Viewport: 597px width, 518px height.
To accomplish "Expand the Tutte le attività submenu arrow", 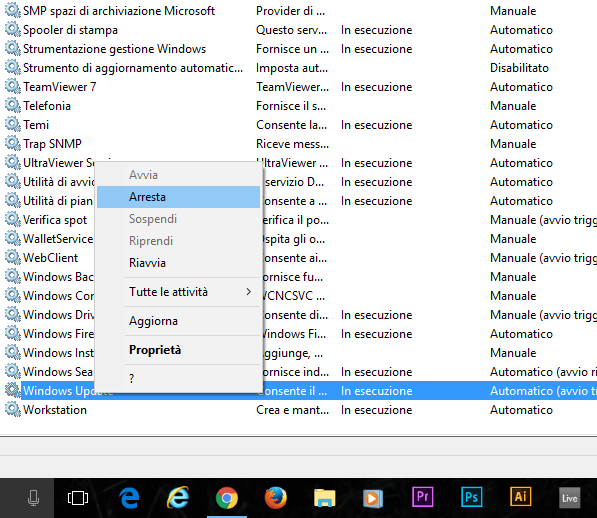I will click(x=249, y=292).
